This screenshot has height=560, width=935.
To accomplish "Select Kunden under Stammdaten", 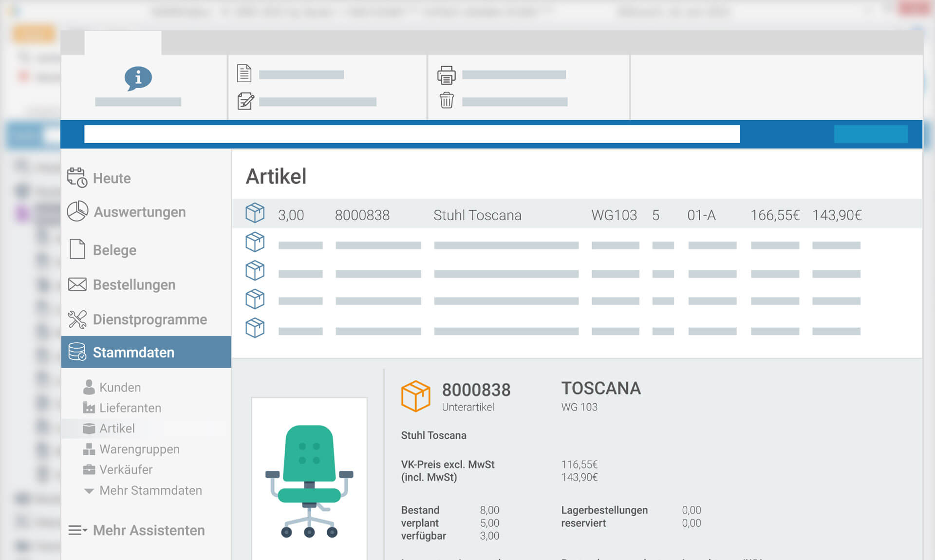I will (x=120, y=387).
